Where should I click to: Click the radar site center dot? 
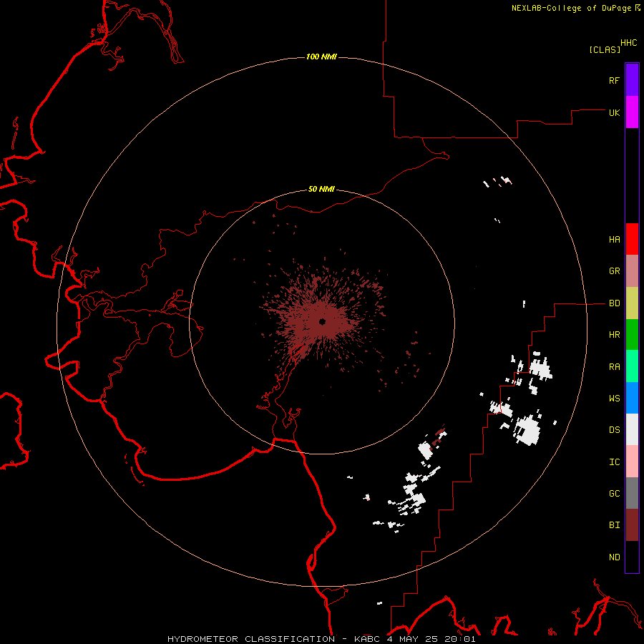pos(322,321)
